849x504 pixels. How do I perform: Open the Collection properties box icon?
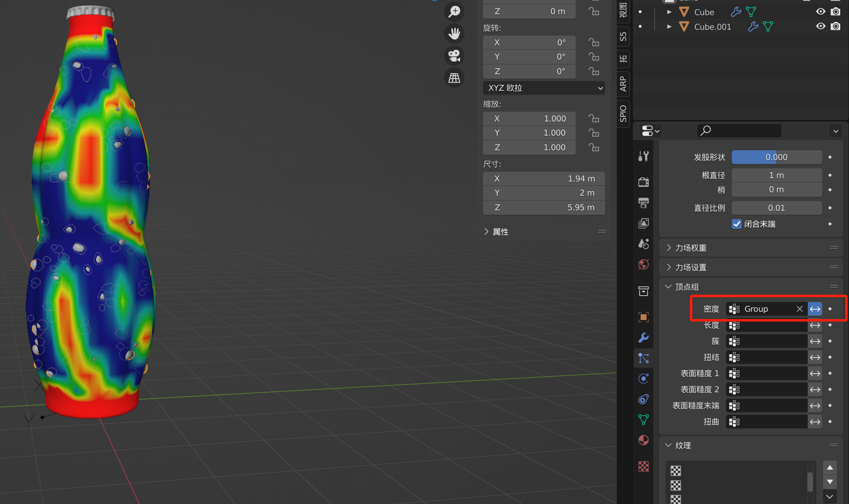coord(644,291)
